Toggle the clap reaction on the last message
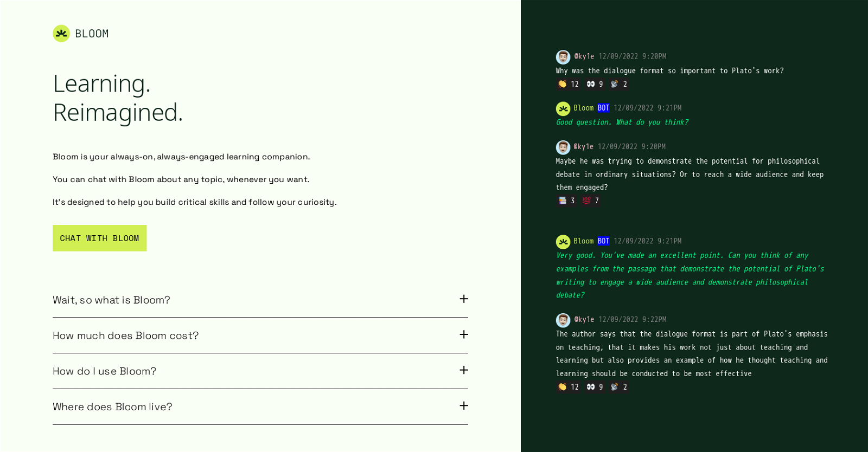 [567, 387]
